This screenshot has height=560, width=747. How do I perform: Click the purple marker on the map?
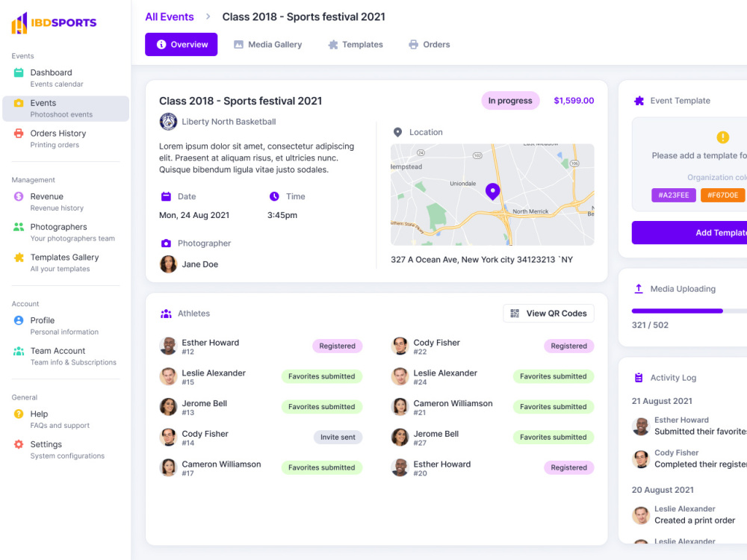(x=492, y=191)
